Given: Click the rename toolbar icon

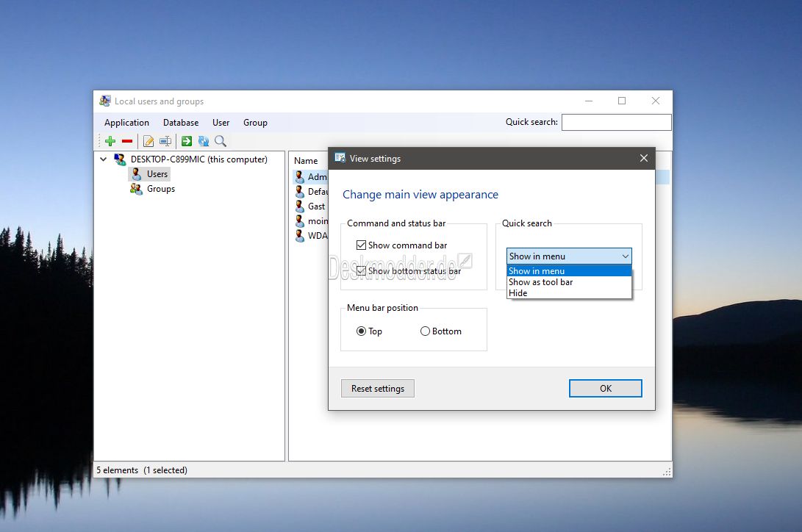Looking at the screenshot, I should click(165, 141).
